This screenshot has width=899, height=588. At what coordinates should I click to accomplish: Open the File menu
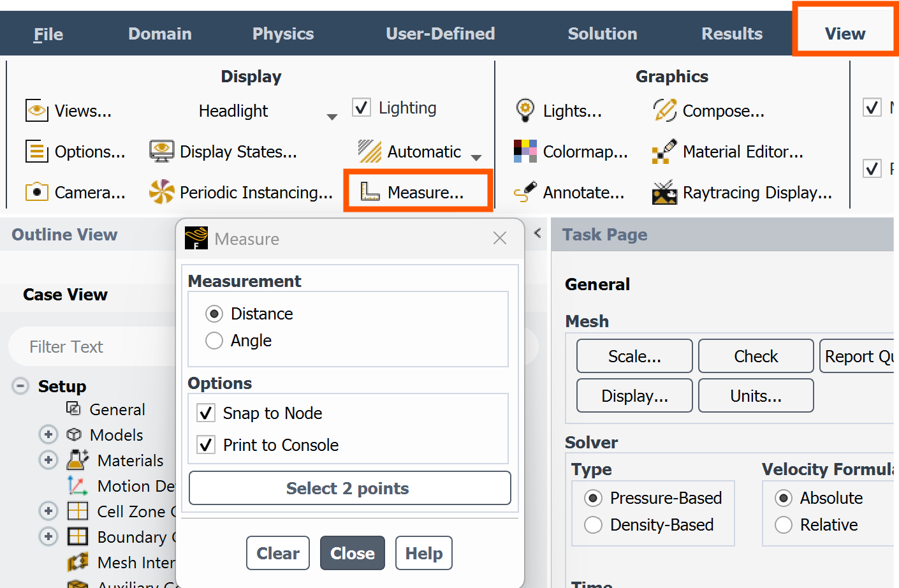48,34
